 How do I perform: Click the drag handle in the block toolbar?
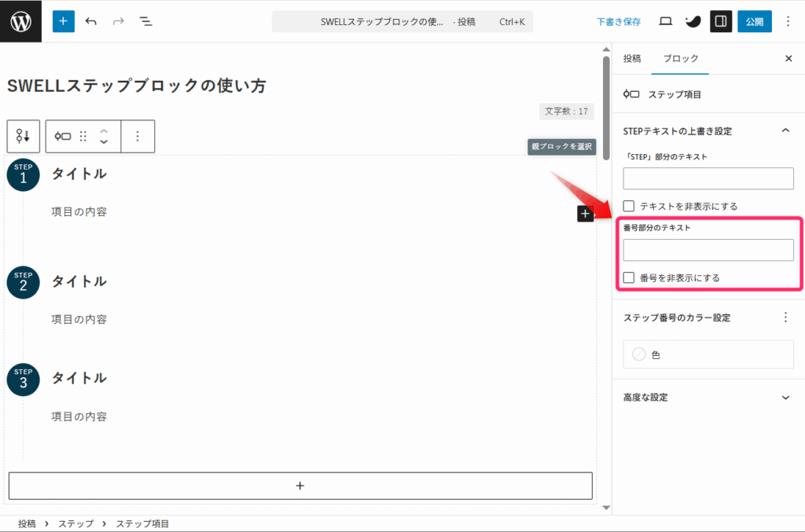[83, 136]
